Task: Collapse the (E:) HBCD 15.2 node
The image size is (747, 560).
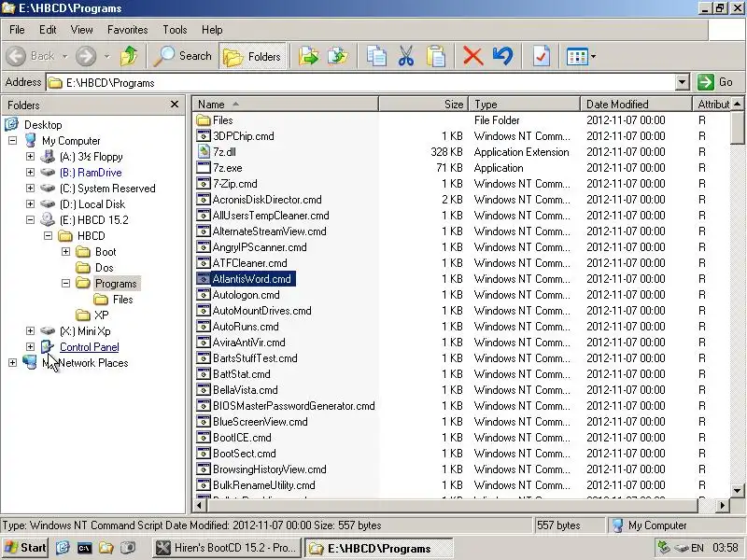Action: [x=30, y=219]
